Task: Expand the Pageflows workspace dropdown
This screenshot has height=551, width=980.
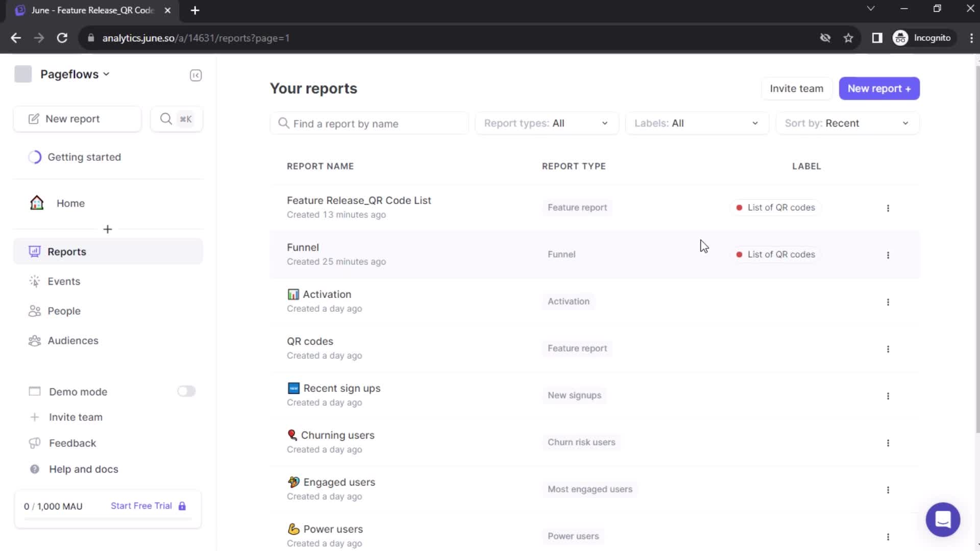Action: (x=75, y=74)
